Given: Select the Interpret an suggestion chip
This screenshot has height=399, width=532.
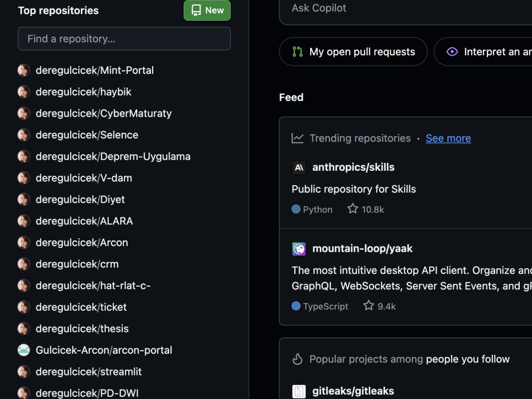Looking at the screenshot, I should click(x=483, y=52).
